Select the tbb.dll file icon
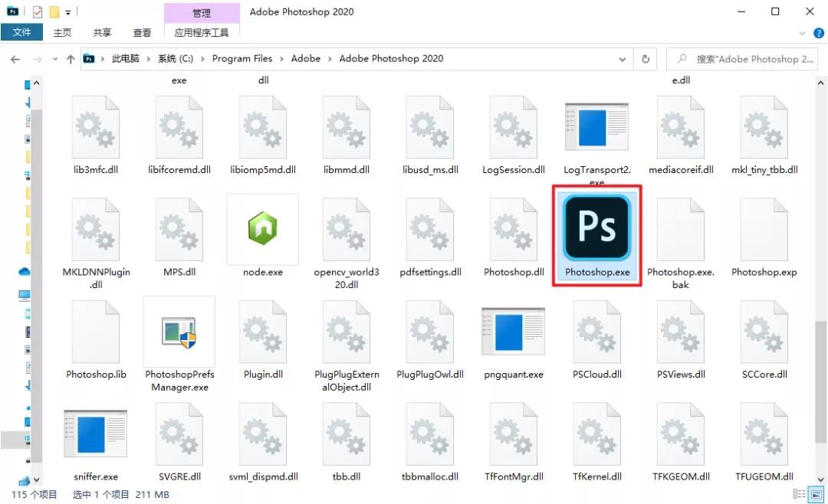 point(347,434)
